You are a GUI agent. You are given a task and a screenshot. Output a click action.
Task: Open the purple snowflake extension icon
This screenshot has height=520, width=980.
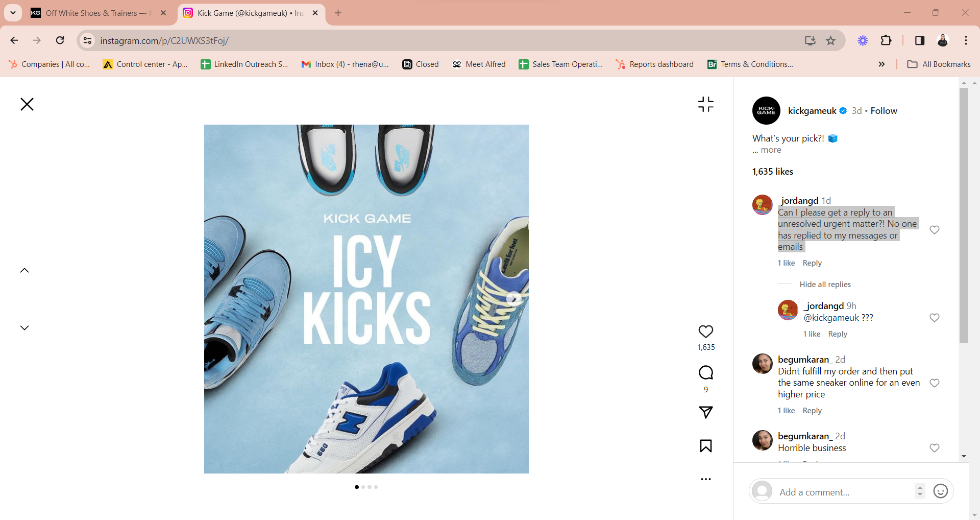863,40
